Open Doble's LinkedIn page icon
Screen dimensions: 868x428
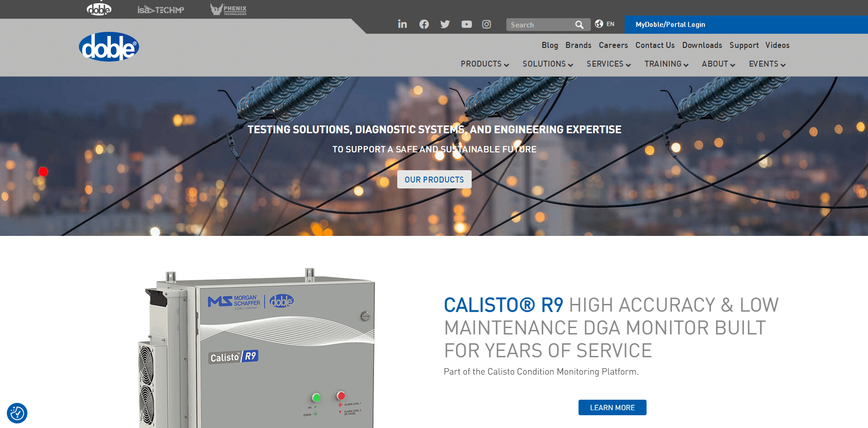click(402, 24)
